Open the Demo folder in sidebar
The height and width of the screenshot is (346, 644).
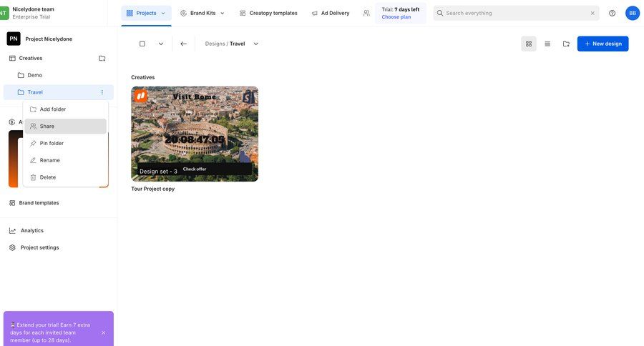[34, 75]
